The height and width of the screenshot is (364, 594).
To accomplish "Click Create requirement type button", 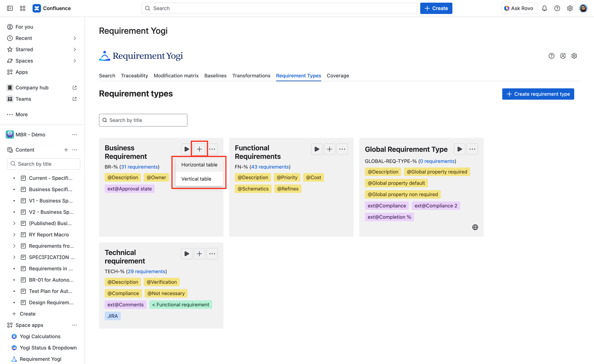I will coord(538,94).
